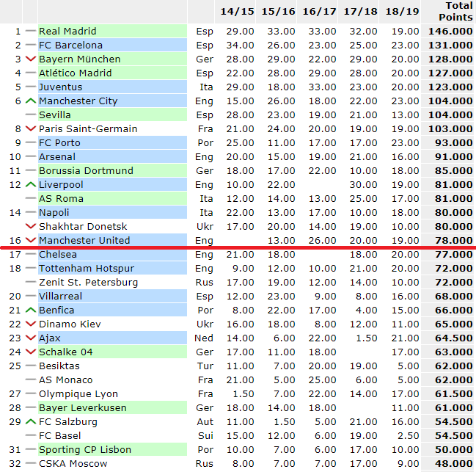This screenshot has width=476, height=472.
Task: Open the Sevilla team link
Action: click(55, 115)
